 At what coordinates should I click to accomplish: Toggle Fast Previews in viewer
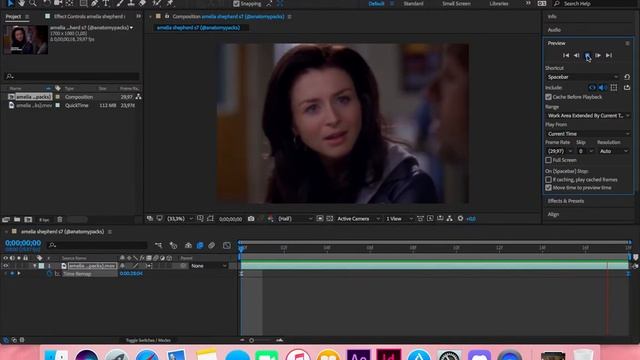430,219
